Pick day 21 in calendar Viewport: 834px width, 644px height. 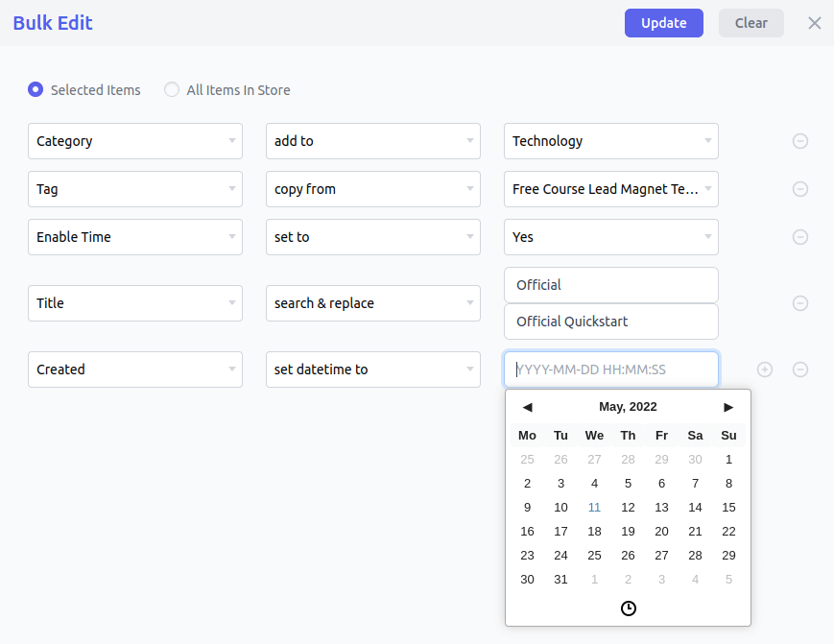tap(695, 532)
